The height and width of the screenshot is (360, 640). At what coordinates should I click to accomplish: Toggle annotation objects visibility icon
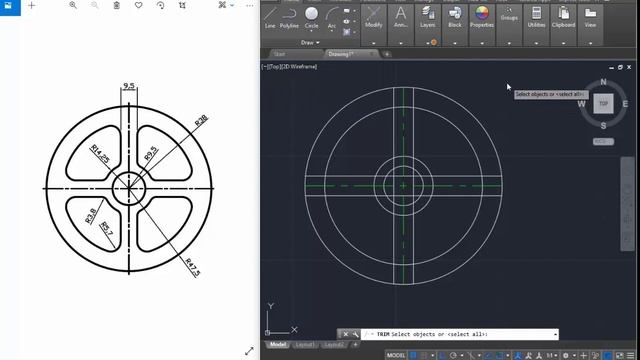pyautogui.click(x=518, y=356)
